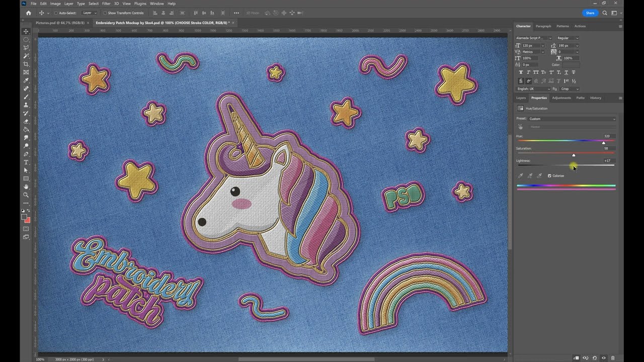The width and height of the screenshot is (644, 362).
Task: Click the Lightness slider track
Action: point(566,165)
